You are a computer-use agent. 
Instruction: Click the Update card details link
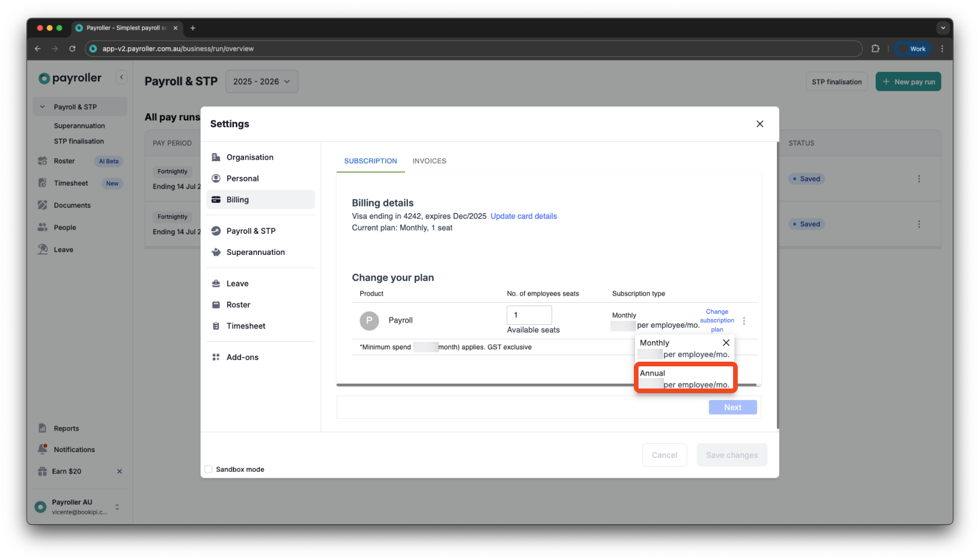pyautogui.click(x=524, y=216)
